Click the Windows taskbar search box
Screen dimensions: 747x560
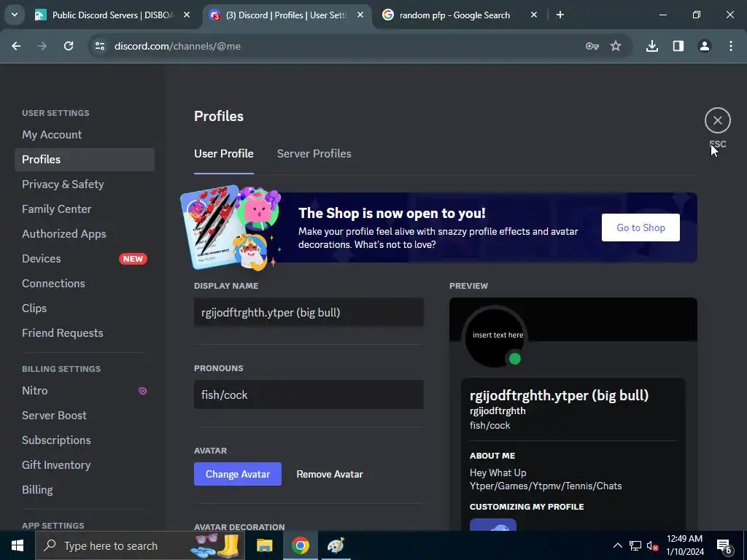[140, 545]
